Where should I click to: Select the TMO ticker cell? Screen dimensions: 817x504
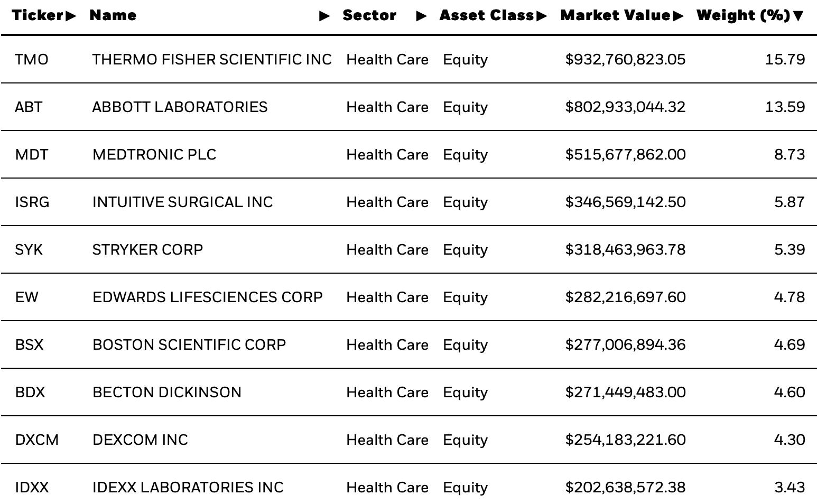[32, 60]
